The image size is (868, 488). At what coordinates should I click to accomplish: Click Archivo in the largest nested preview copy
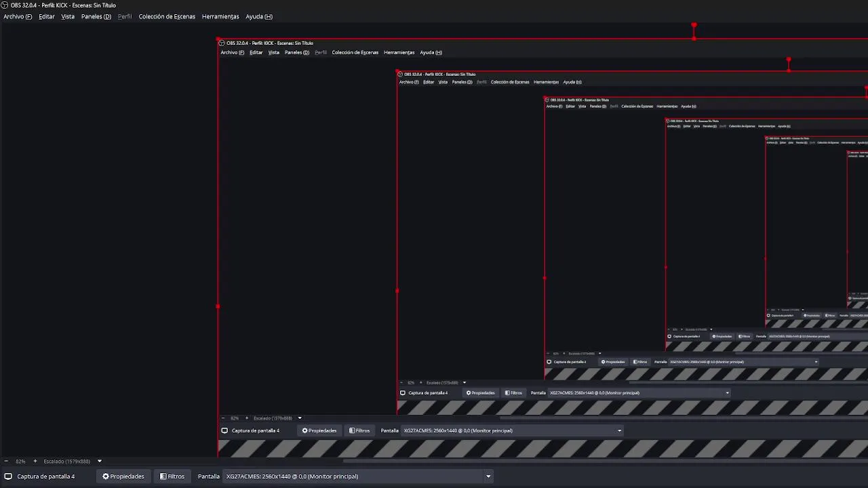tap(232, 52)
